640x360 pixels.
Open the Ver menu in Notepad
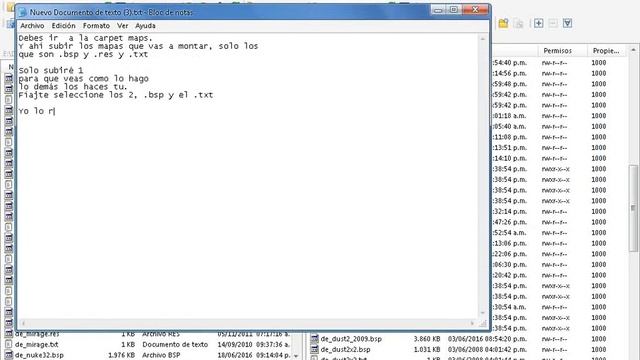point(122,26)
